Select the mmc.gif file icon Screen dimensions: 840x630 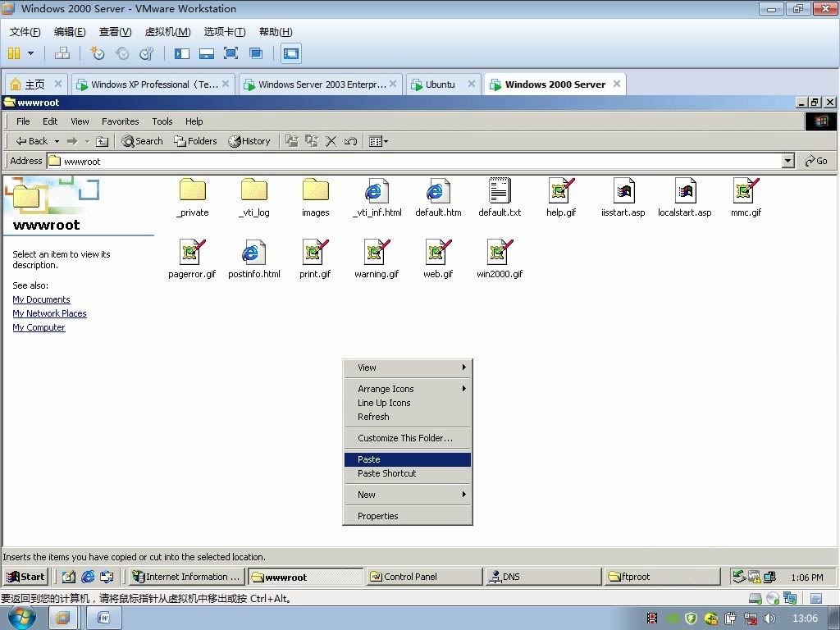(x=746, y=190)
